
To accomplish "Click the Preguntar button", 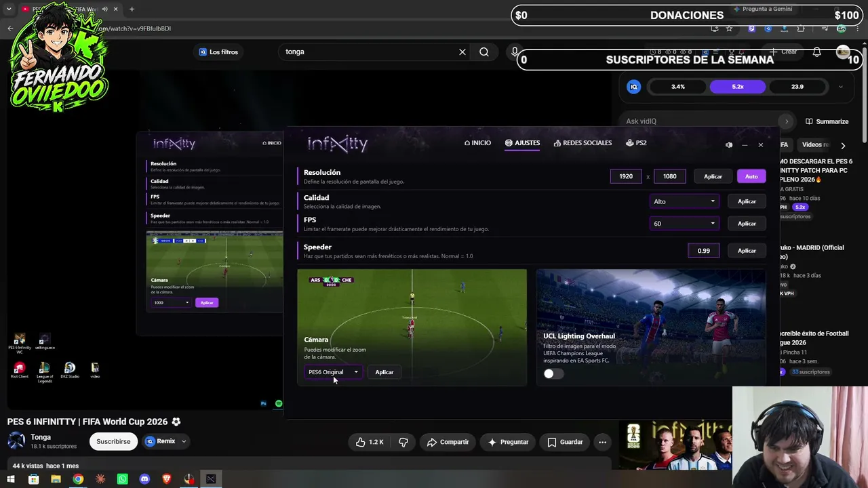I will (508, 442).
